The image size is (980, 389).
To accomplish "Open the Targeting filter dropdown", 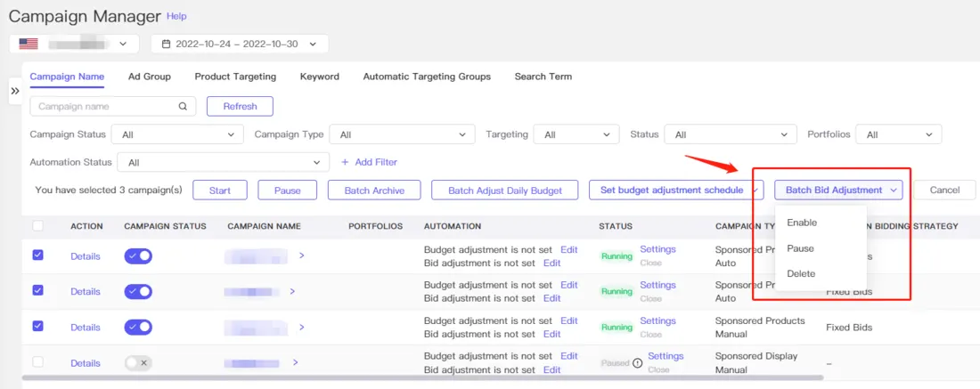I will [x=576, y=134].
